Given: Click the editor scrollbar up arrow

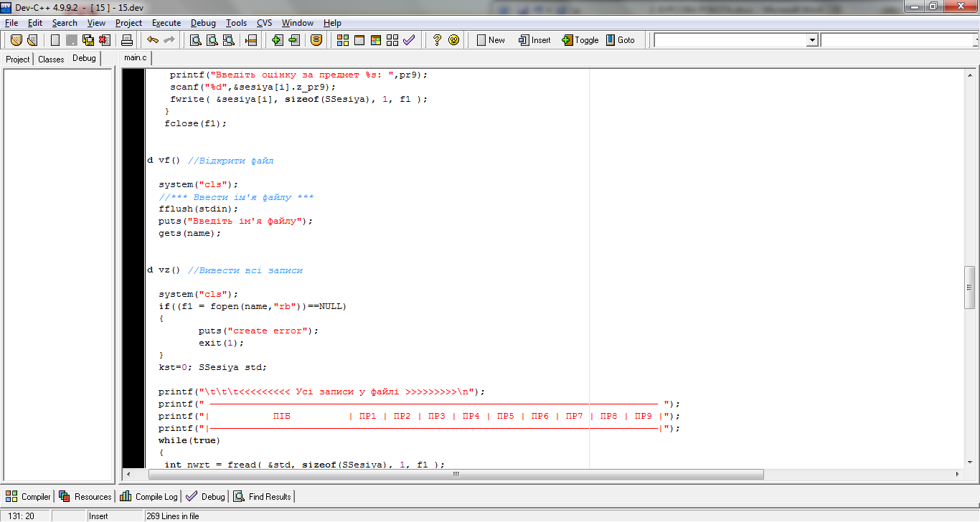Looking at the screenshot, I should pos(969,75).
